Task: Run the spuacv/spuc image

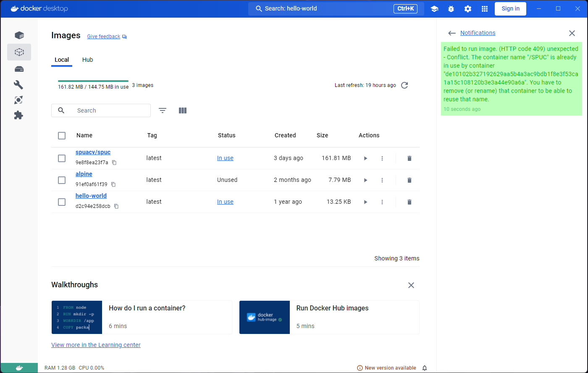Action: tap(365, 158)
